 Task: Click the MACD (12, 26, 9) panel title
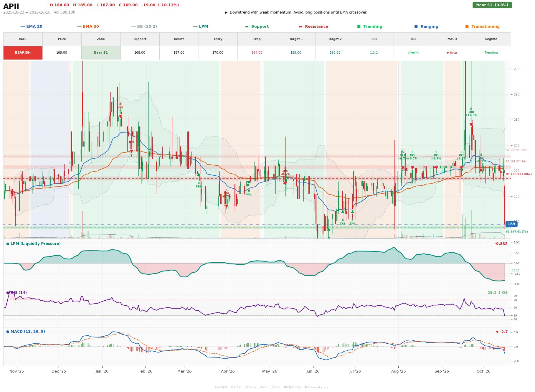pyautogui.click(x=26, y=332)
